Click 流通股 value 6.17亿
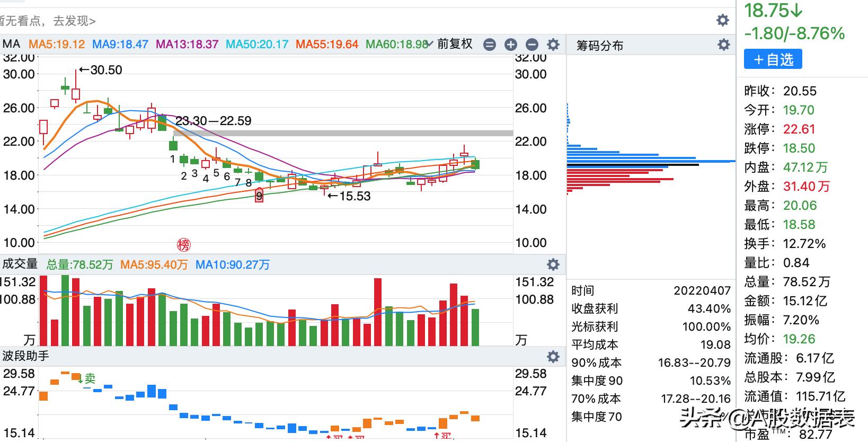This screenshot has width=868, height=442. (815, 358)
